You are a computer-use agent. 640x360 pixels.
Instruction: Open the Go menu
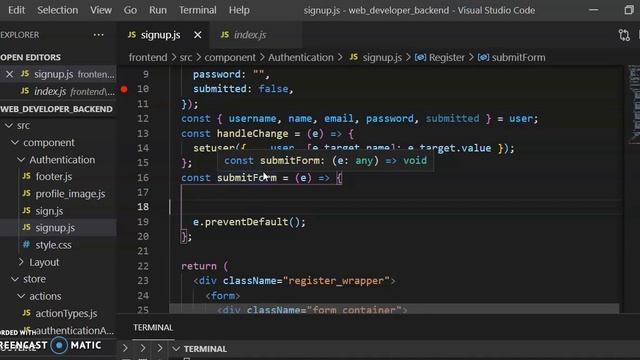coord(130,10)
